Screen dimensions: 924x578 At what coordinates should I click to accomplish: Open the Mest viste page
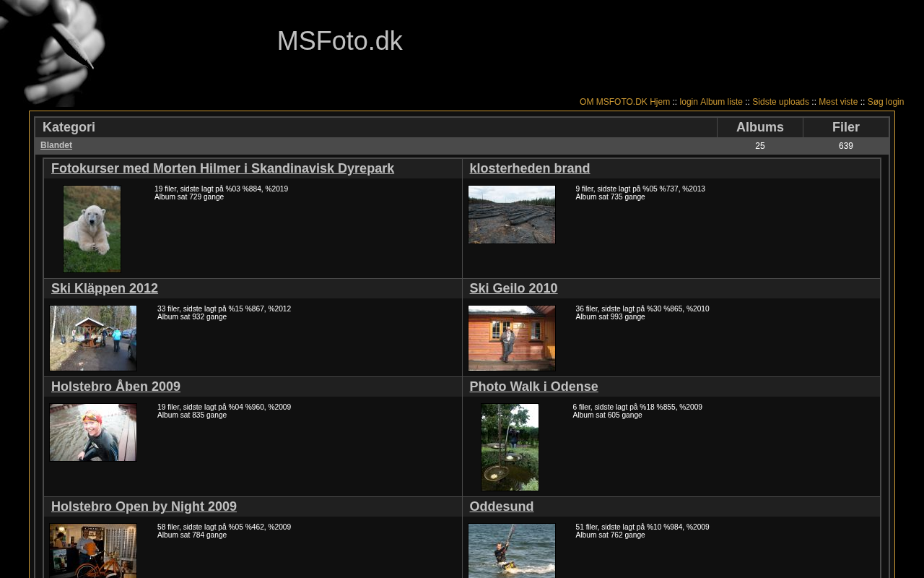tap(838, 102)
